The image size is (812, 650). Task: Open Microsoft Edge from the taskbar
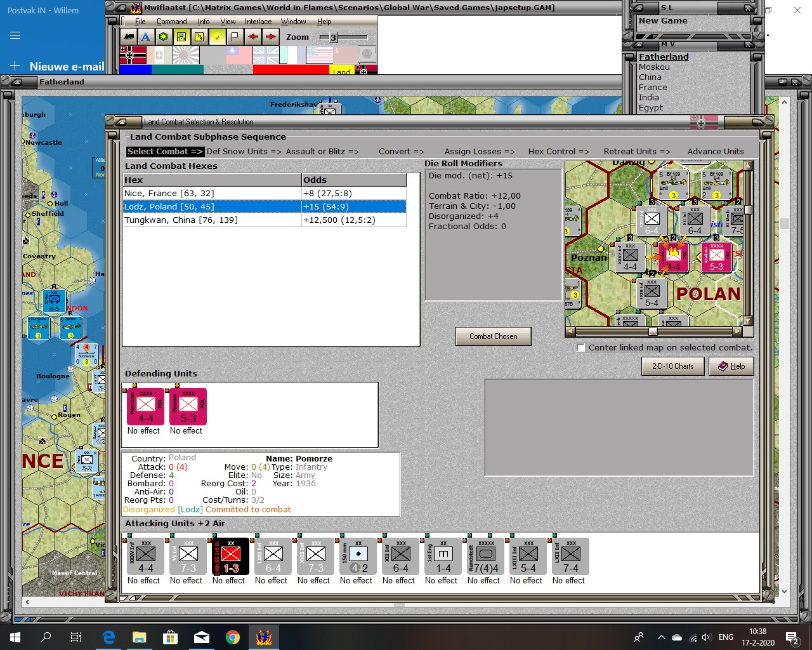tap(108, 637)
